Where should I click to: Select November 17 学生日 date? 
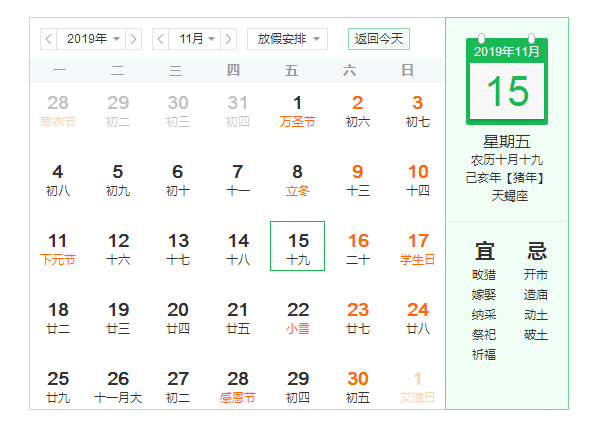click(418, 247)
